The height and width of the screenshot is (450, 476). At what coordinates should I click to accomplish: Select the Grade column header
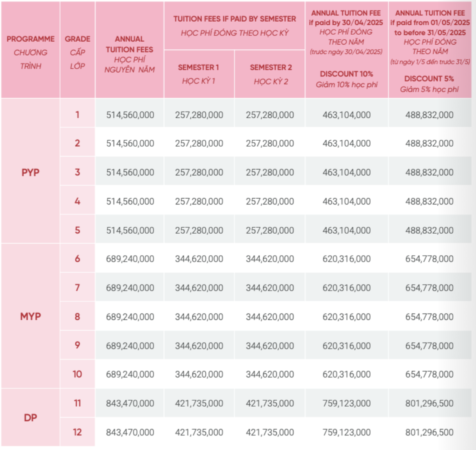[77, 52]
